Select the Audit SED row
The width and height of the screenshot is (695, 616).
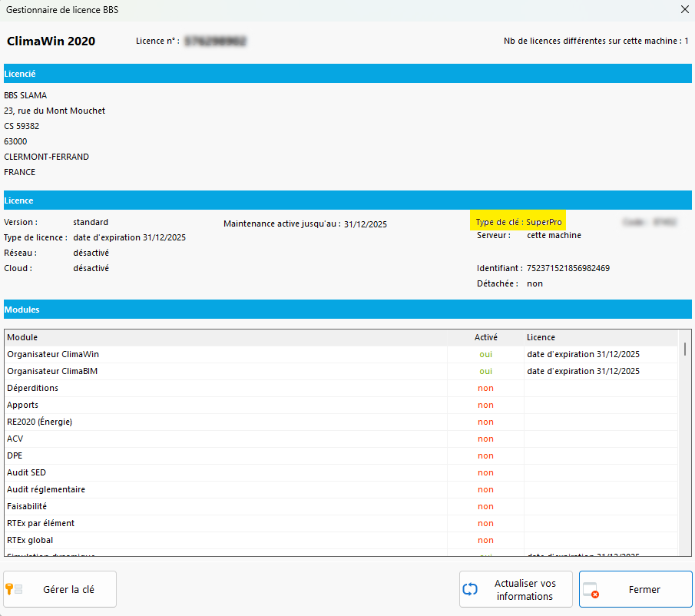point(341,472)
